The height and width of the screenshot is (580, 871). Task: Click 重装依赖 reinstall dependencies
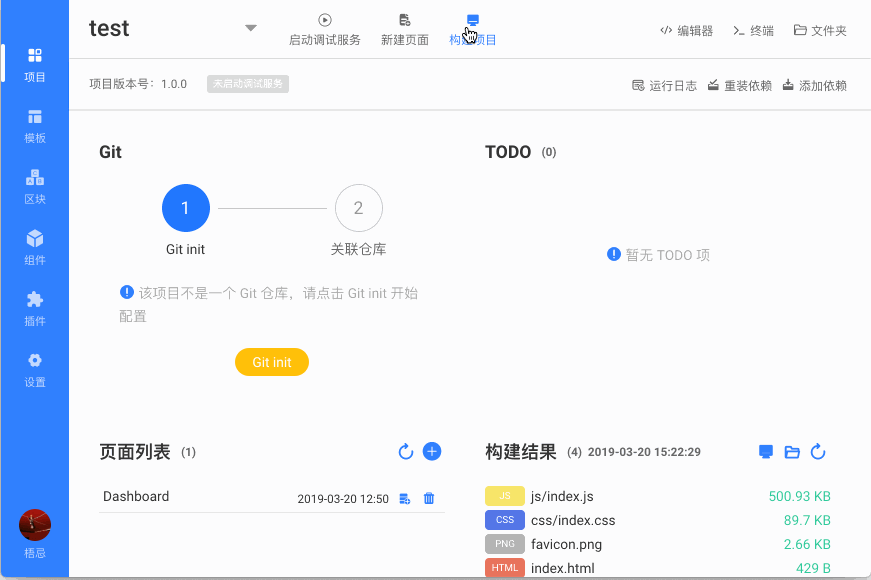(739, 86)
